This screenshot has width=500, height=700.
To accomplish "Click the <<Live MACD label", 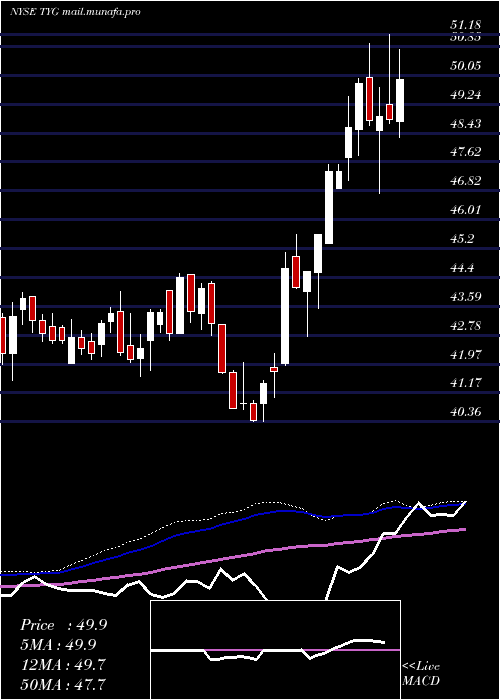I will 421,674.
